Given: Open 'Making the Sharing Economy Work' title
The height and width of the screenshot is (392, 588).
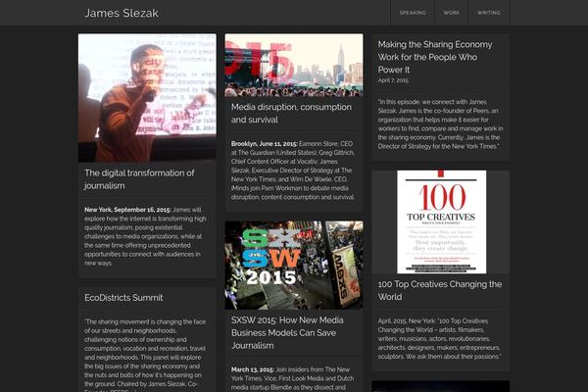Looking at the screenshot, I should [x=435, y=57].
